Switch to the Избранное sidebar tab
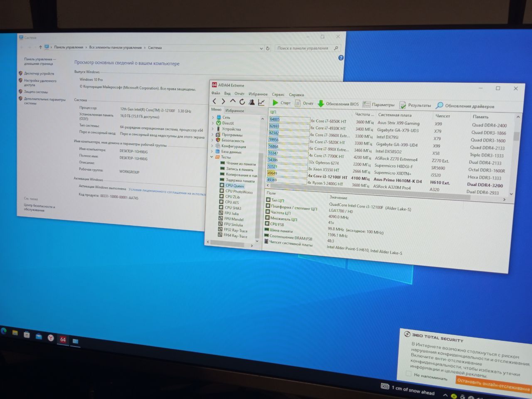The image size is (532, 399). [235, 111]
